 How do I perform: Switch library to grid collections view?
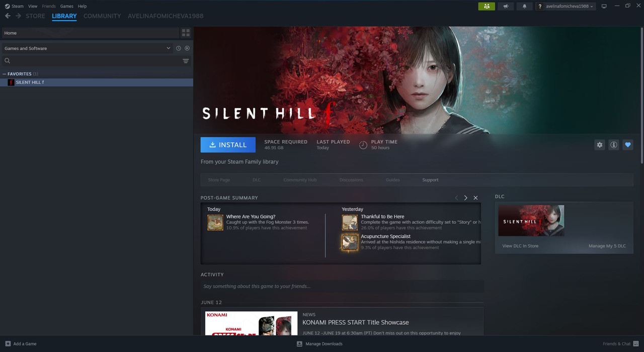coord(186,33)
